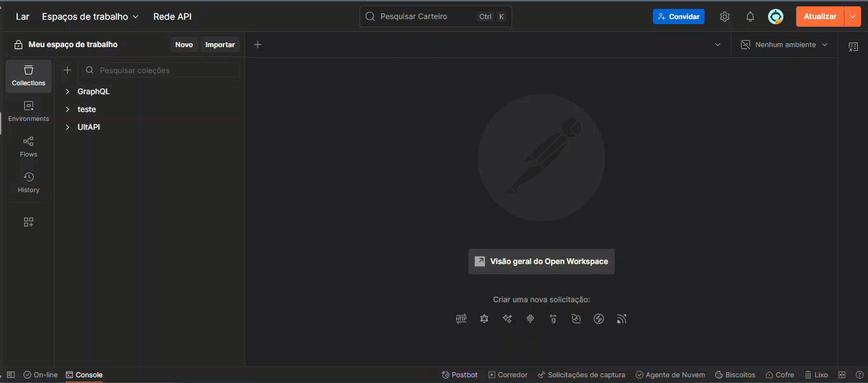
Task: Toggle sidebar visibility icon in status bar
Action: point(11,375)
